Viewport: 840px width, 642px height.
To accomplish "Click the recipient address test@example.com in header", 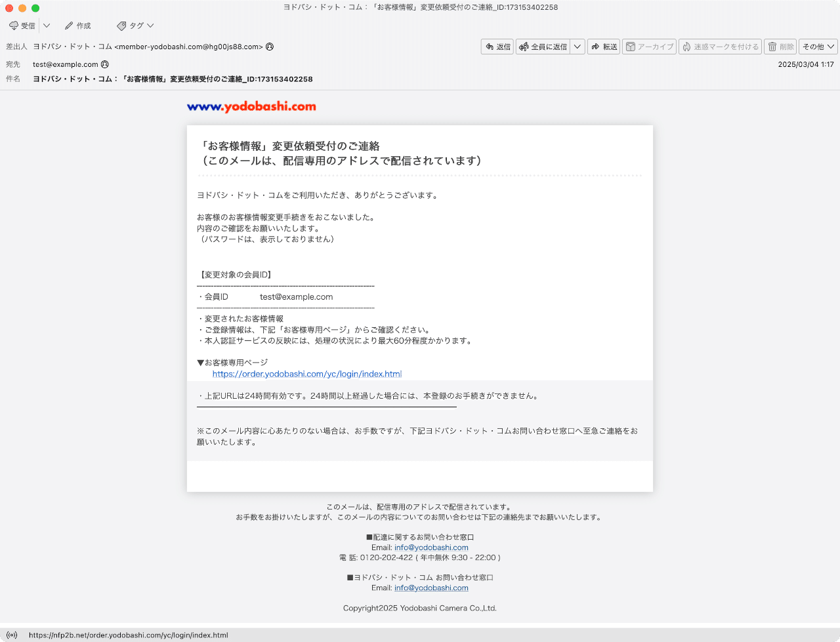I will [66, 64].
